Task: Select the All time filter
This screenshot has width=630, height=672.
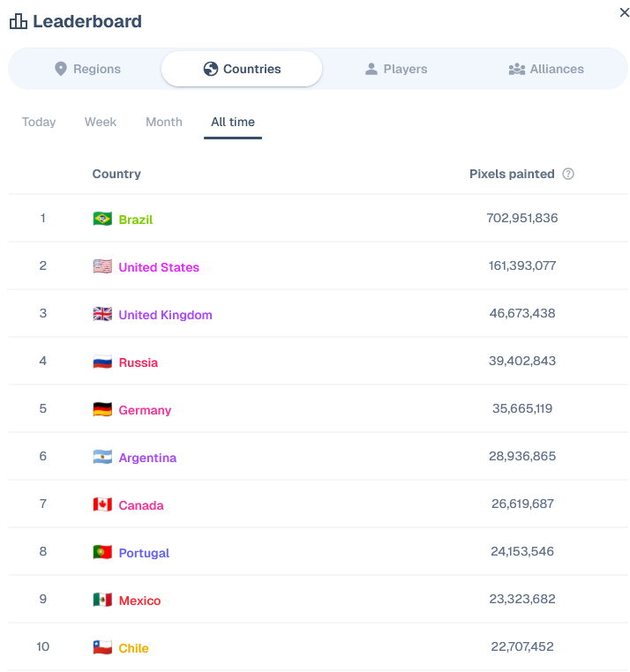Action: [x=233, y=123]
